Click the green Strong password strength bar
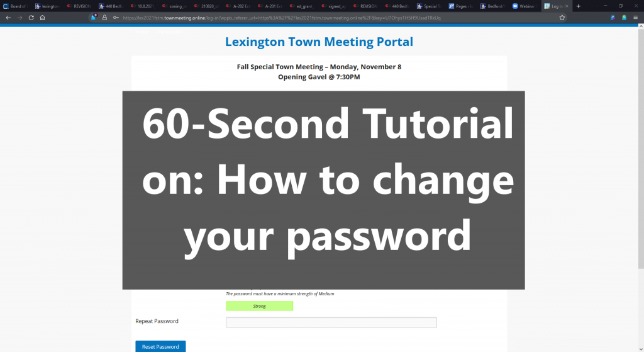The image size is (644, 352). [260, 306]
